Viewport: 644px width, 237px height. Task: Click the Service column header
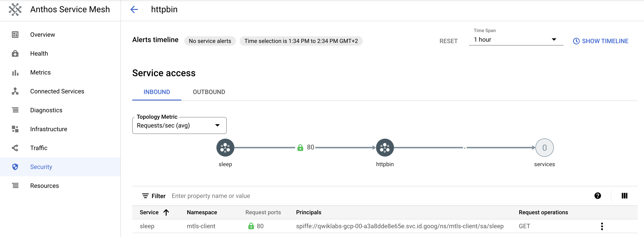pos(149,213)
